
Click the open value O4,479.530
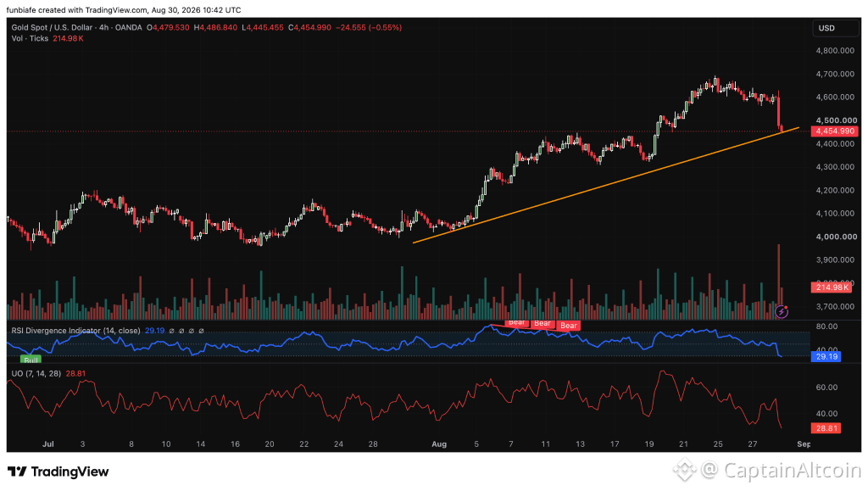click(x=168, y=27)
